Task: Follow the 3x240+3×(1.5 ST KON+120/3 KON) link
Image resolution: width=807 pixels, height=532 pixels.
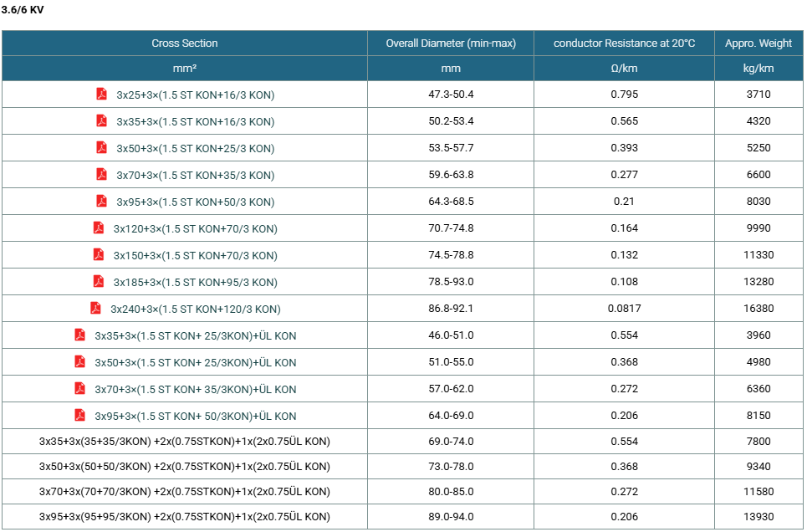Action: [196, 309]
